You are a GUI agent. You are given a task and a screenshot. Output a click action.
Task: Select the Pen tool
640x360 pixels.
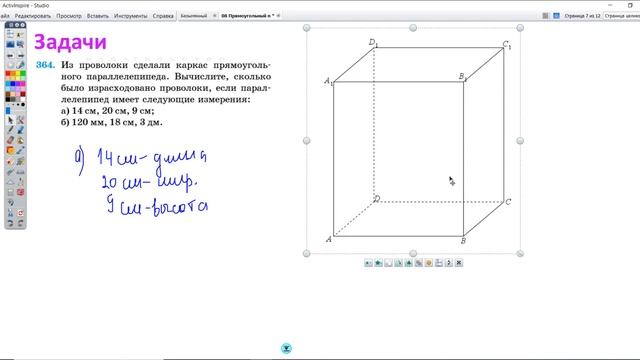[10, 130]
